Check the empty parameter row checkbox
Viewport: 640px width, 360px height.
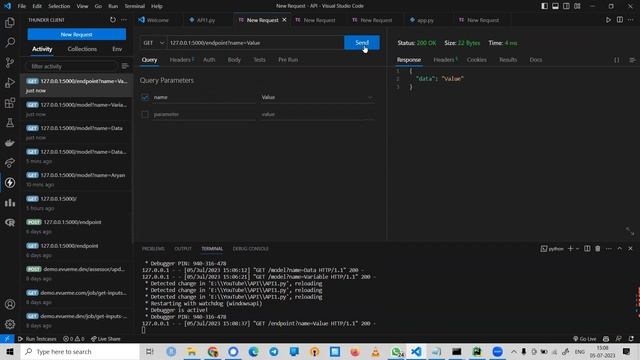click(x=145, y=114)
